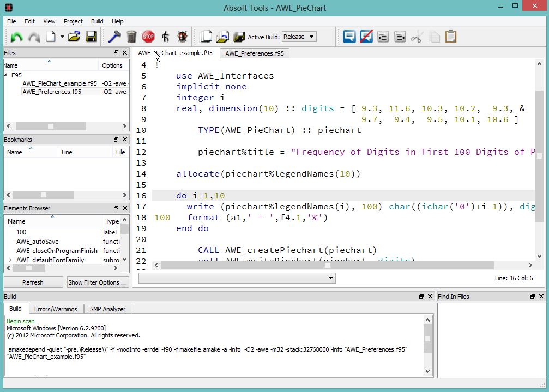Open the empty dropdown below the editor

tap(237, 278)
